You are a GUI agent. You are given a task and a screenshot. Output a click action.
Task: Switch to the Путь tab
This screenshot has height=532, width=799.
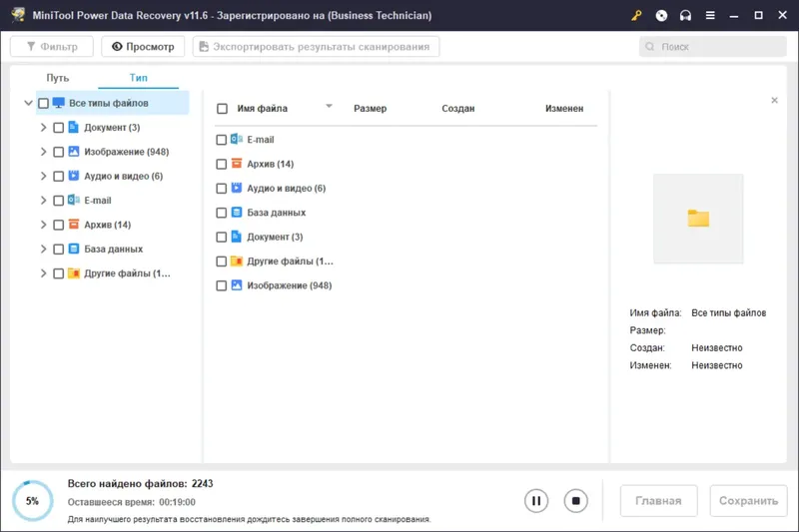tap(58, 78)
